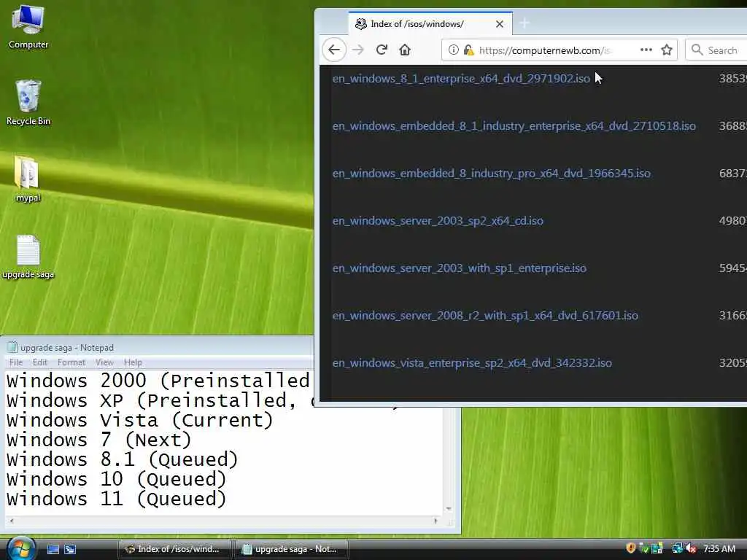Bookmark this page with the star icon

pos(667,50)
